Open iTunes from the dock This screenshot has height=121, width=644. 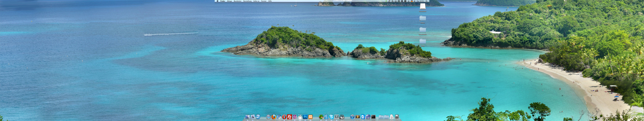[x=352, y=117]
